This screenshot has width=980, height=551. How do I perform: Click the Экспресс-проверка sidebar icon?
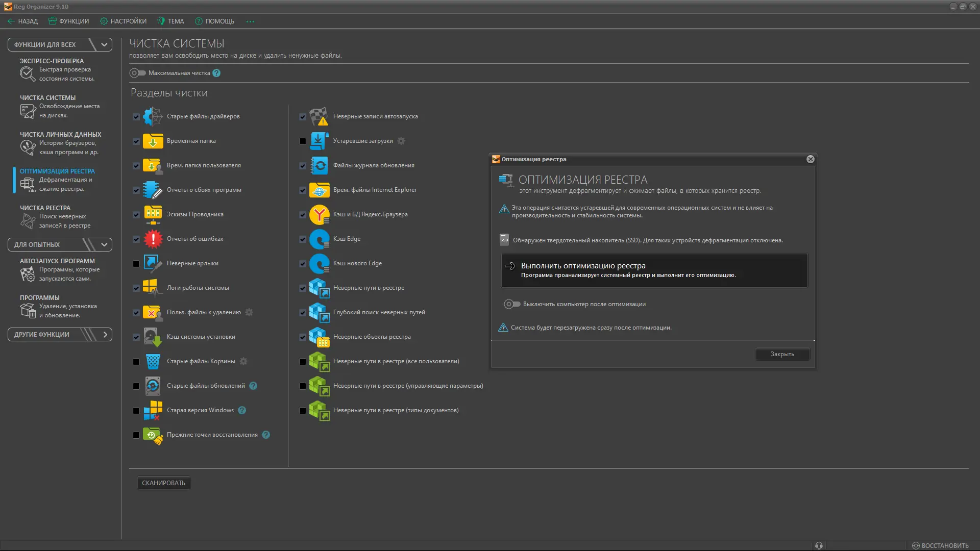click(x=27, y=74)
